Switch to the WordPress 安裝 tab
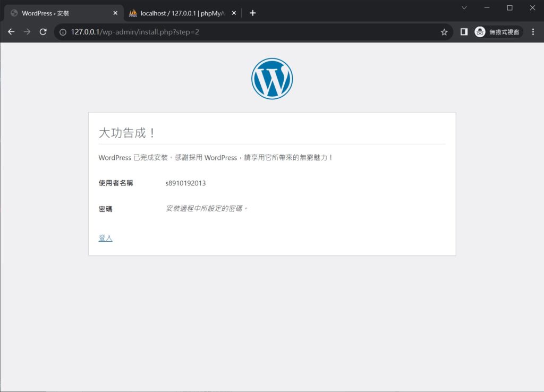 coord(64,13)
